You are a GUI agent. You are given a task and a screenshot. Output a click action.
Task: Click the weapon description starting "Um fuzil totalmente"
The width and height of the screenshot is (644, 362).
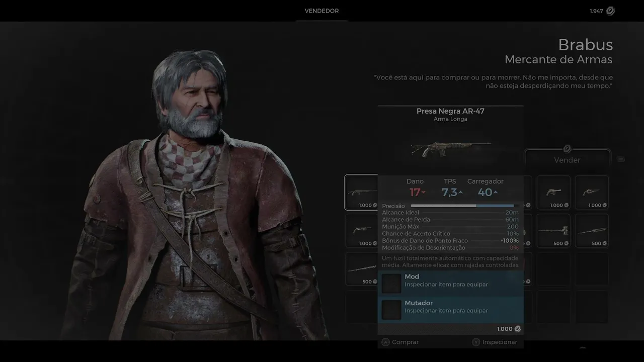450,261
